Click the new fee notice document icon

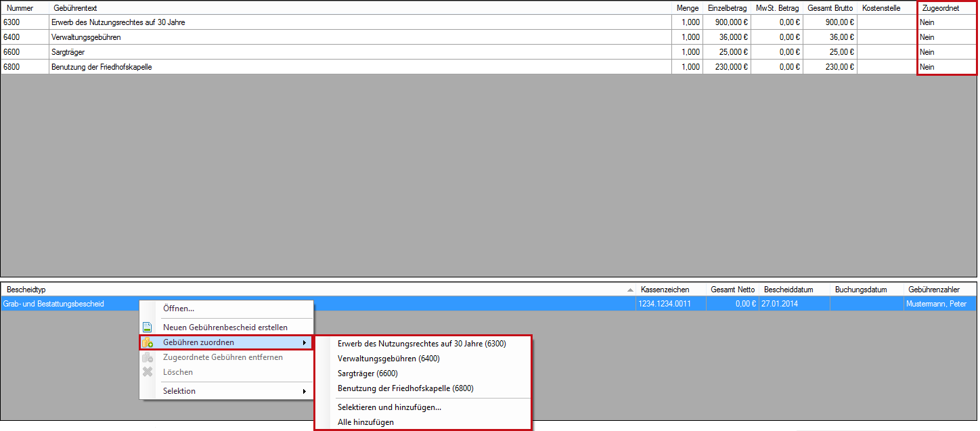pyautogui.click(x=148, y=327)
